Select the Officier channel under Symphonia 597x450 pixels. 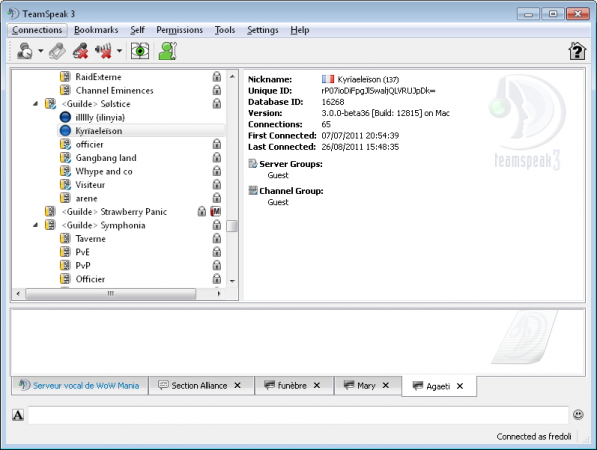coord(90,279)
